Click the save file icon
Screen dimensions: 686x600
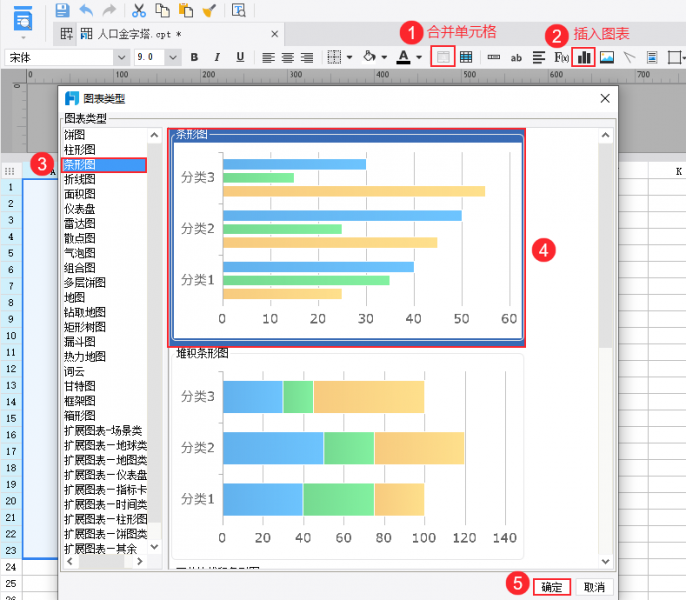[x=63, y=10]
